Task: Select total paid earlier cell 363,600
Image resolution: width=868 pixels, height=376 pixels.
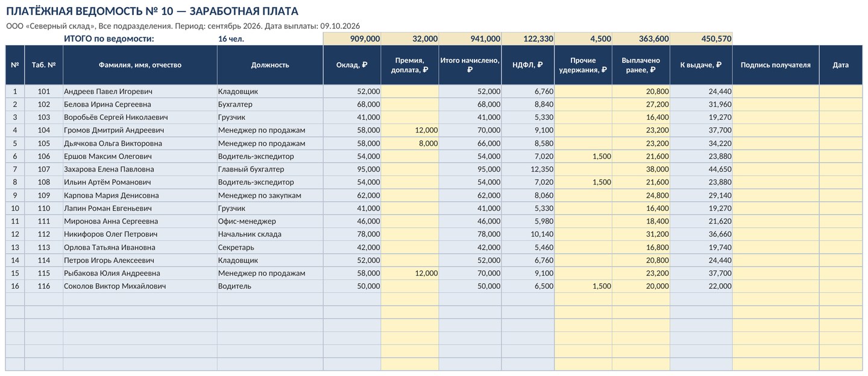Action: [x=641, y=39]
